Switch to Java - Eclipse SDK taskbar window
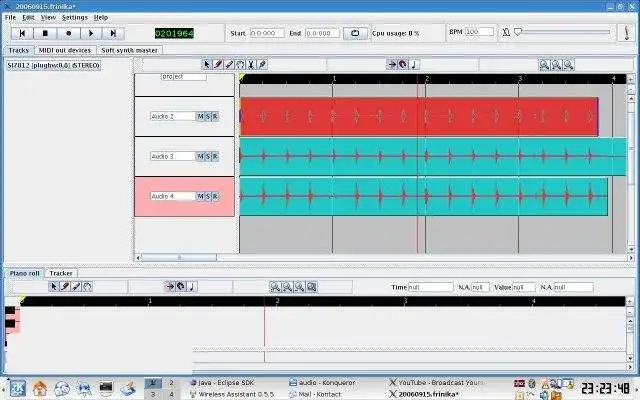The image size is (640, 400). pos(222,383)
